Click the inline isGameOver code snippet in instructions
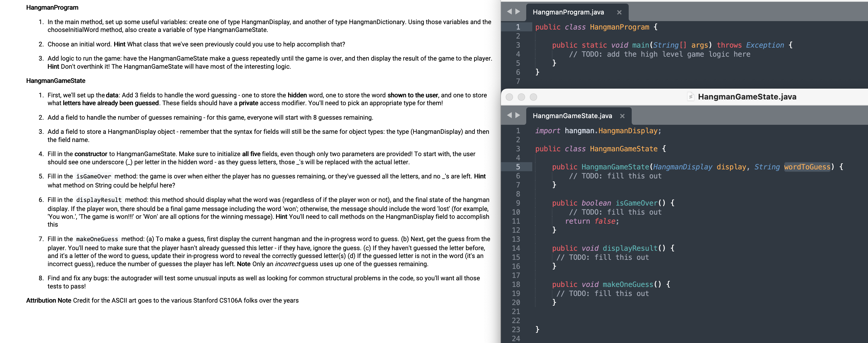The height and width of the screenshot is (343, 868). click(x=93, y=176)
